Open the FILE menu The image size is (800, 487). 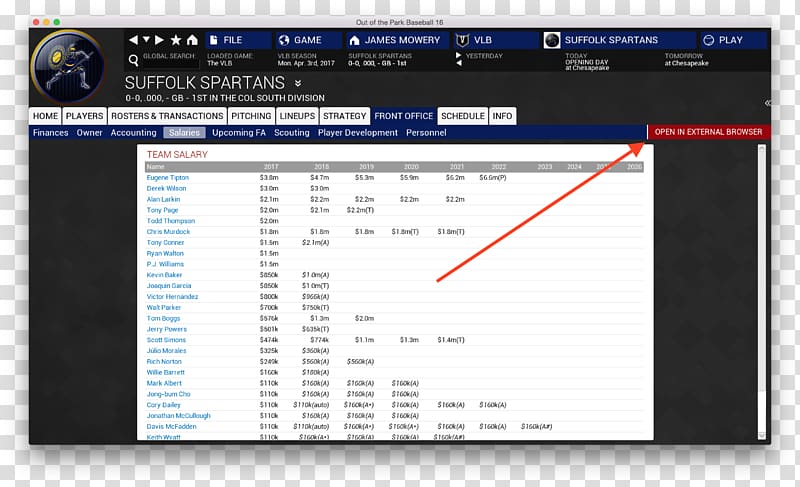238,40
